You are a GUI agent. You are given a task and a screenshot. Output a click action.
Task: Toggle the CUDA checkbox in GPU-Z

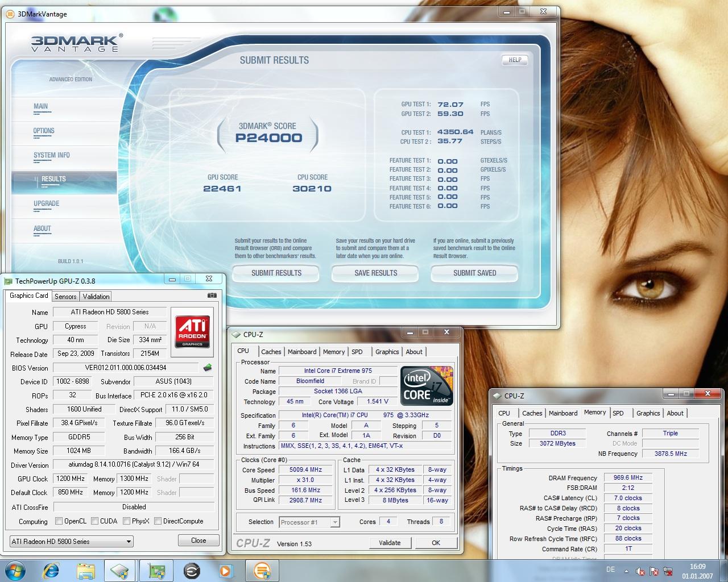coord(94,521)
